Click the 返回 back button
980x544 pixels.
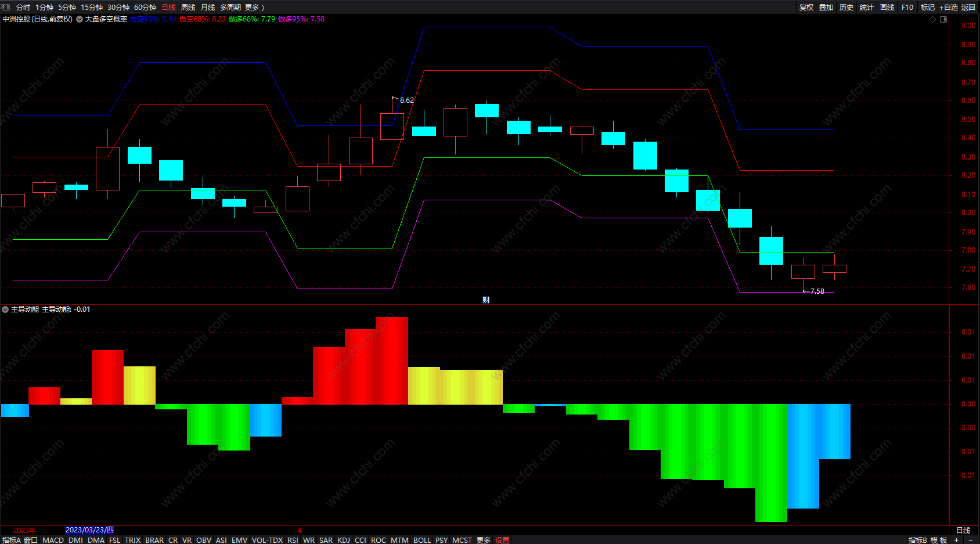[x=968, y=8]
